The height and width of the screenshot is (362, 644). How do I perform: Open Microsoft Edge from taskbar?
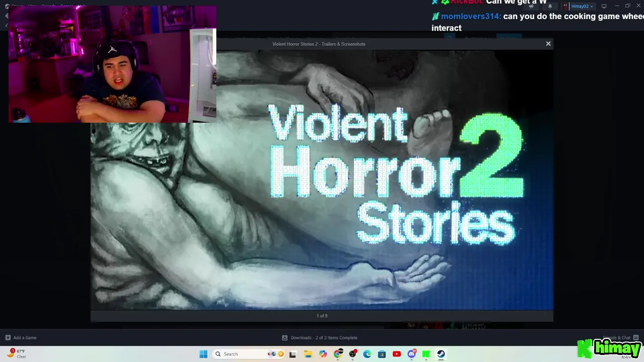[367, 354]
